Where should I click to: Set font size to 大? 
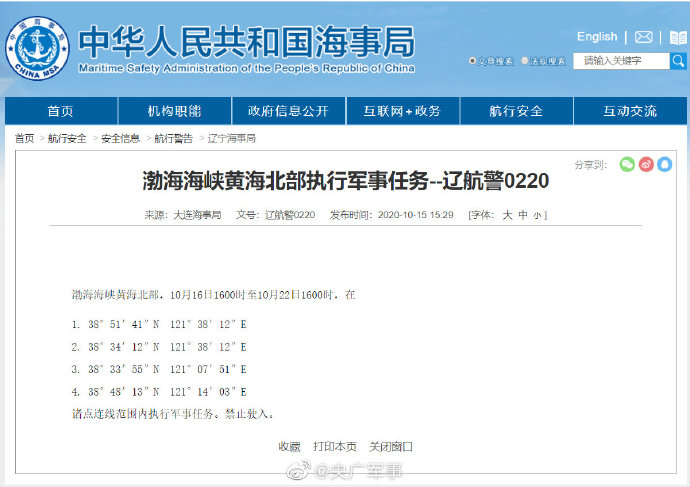507,215
